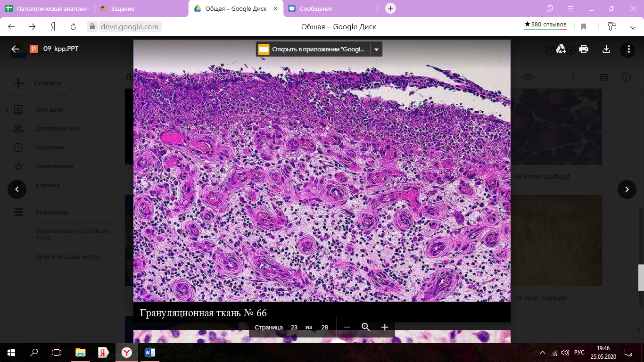Screen dimensions: 644x362
Task: Open the browser main menu
Action: pos(570,8)
